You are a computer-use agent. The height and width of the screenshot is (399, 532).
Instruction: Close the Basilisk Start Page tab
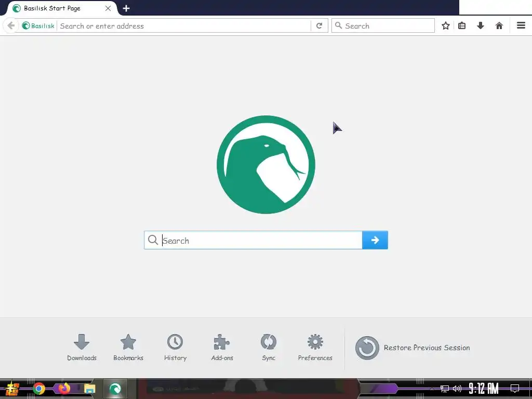coord(108,8)
